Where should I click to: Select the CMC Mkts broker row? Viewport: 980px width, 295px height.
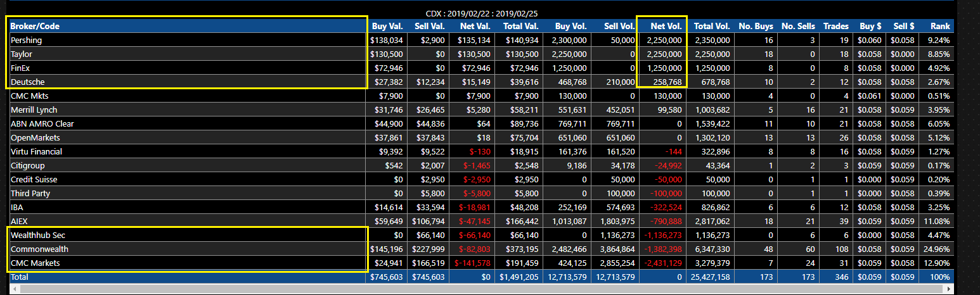[x=480, y=96]
